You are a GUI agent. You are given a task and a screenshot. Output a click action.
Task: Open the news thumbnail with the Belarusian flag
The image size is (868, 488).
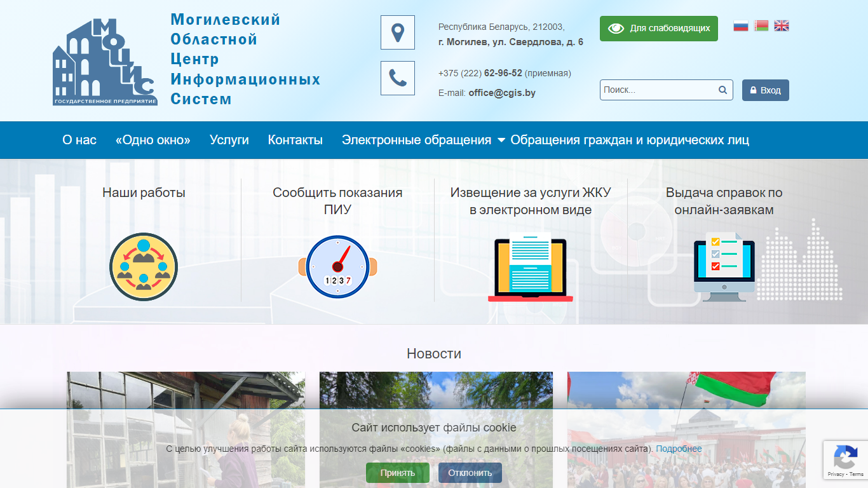[686, 430]
